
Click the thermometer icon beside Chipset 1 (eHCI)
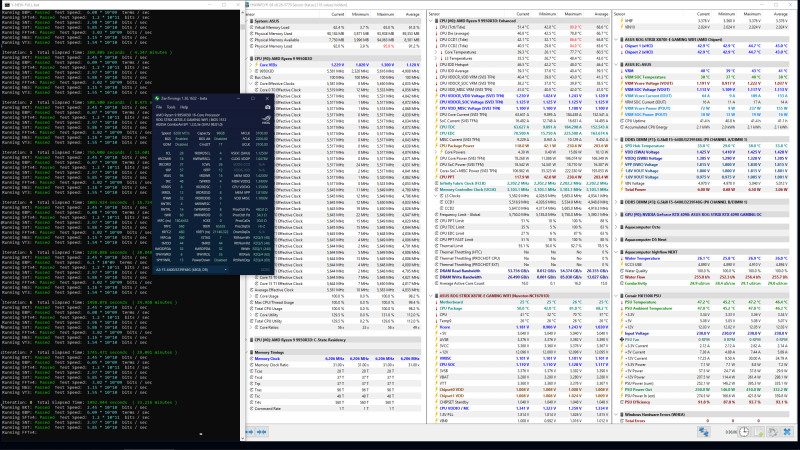point(621,45)
